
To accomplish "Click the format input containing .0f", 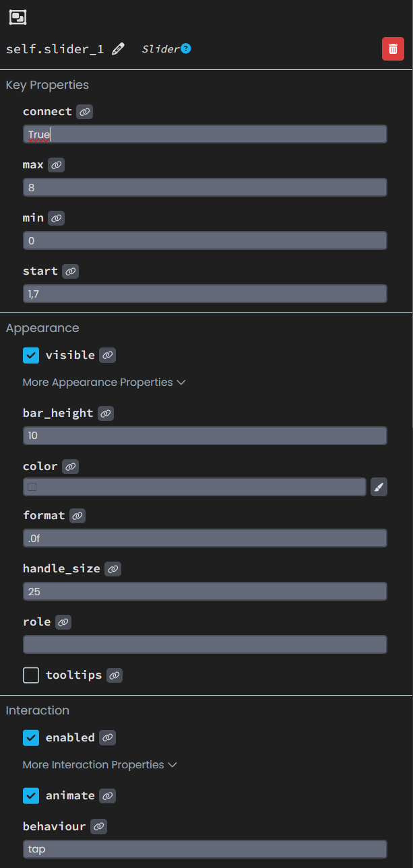I will (205, 537).
